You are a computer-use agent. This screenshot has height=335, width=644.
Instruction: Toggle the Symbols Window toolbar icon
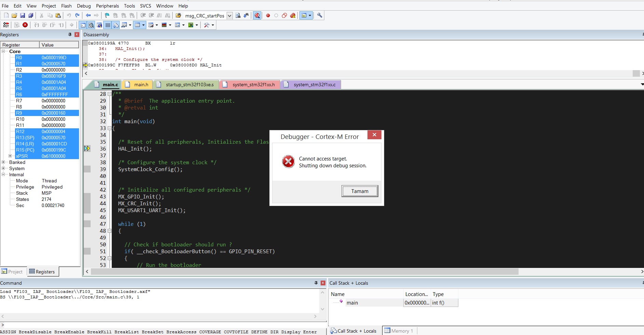coord(99,25)
